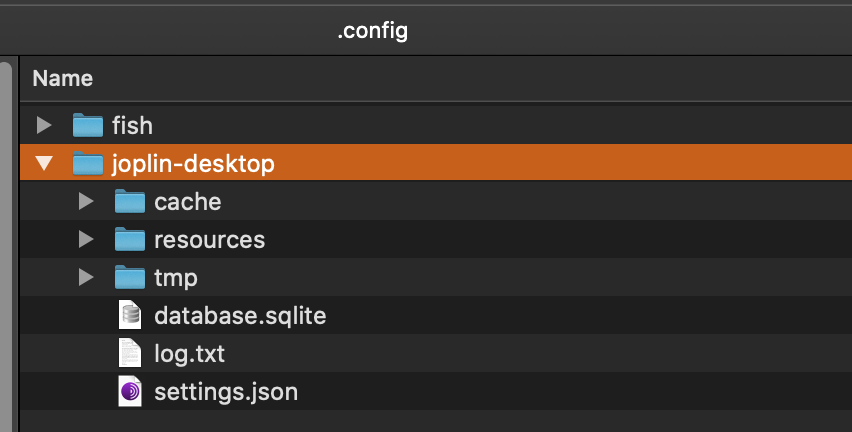Click the fish folder icon
Image resolution: width=852 pixels, height=432 pixels.
[88, 125]
